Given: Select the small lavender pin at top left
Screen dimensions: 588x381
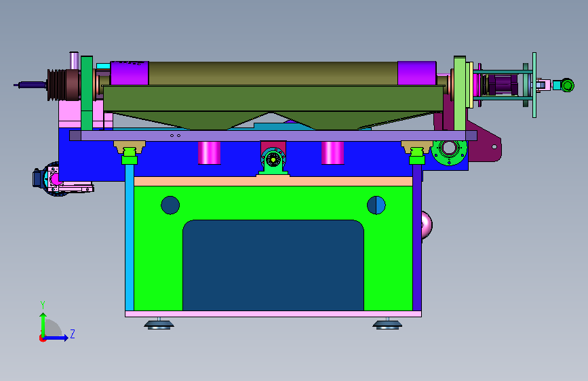Looking at the screenshot, I should pyautogui.click(x=74, y=61).
